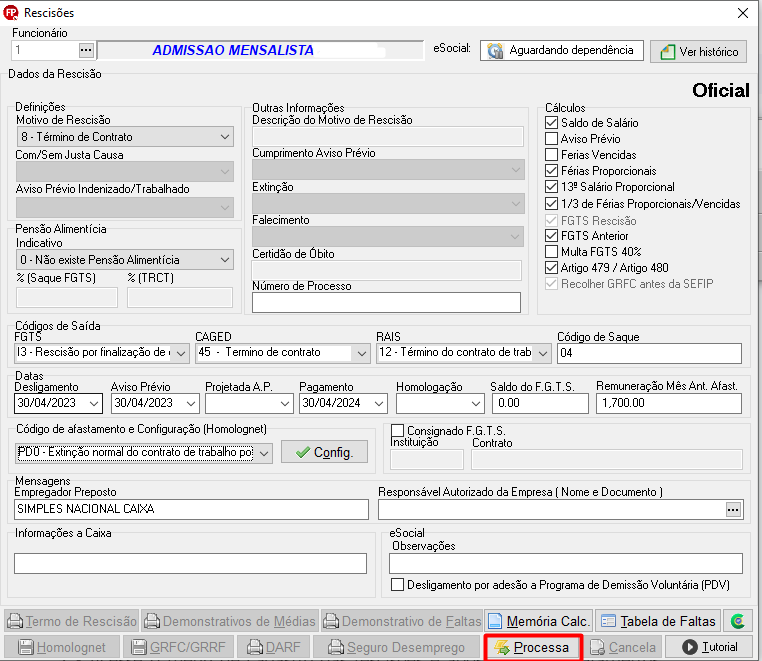Print Seguro Desemprego form

(396, 647)
